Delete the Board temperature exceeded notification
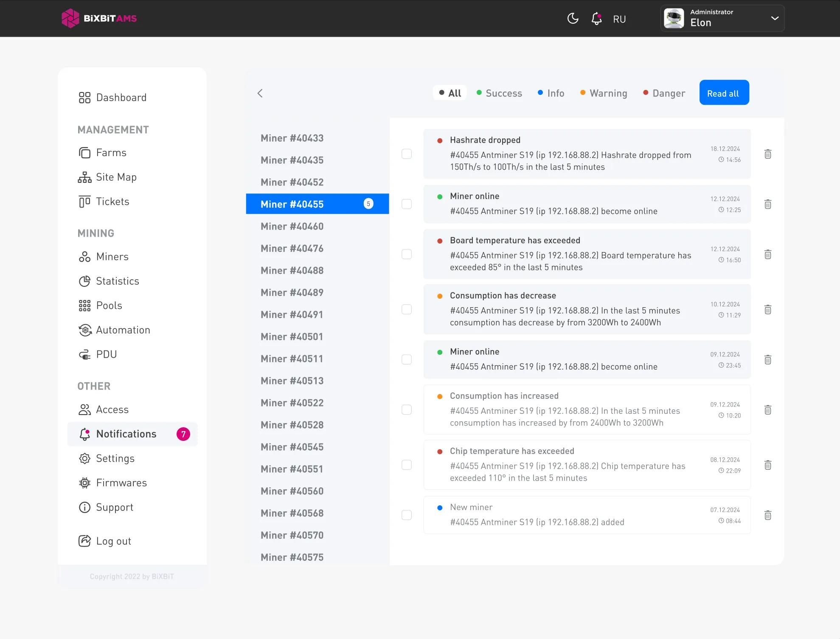This screenshot has width=840, height=639. pyautogui.click(x=768, y=254)
